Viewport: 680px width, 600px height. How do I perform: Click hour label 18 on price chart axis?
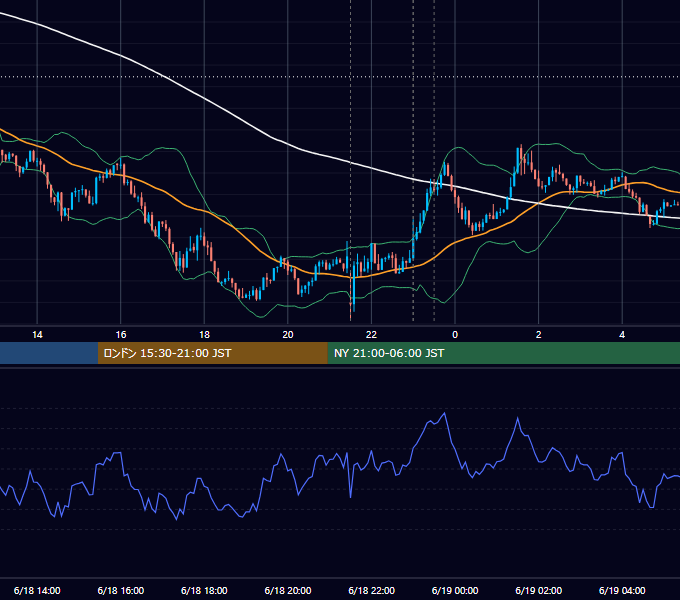click(x=204, y=335)
